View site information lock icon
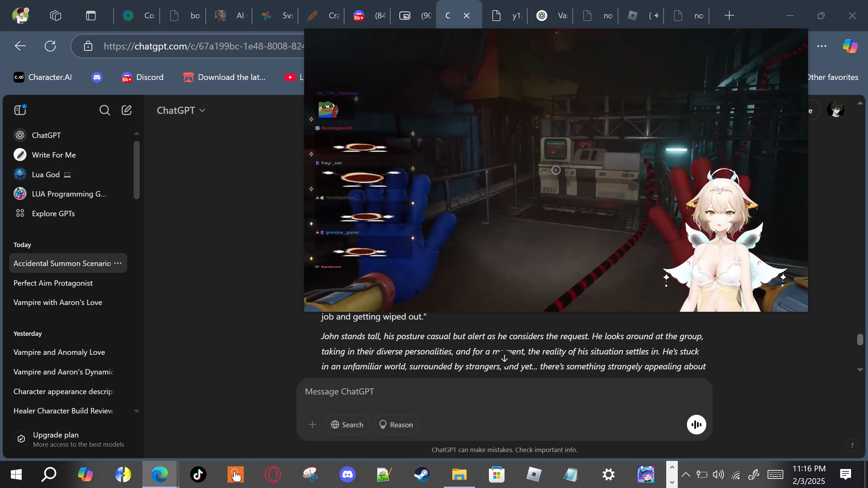The height and width of the screenshot is (488, 868). pos(88,46)
